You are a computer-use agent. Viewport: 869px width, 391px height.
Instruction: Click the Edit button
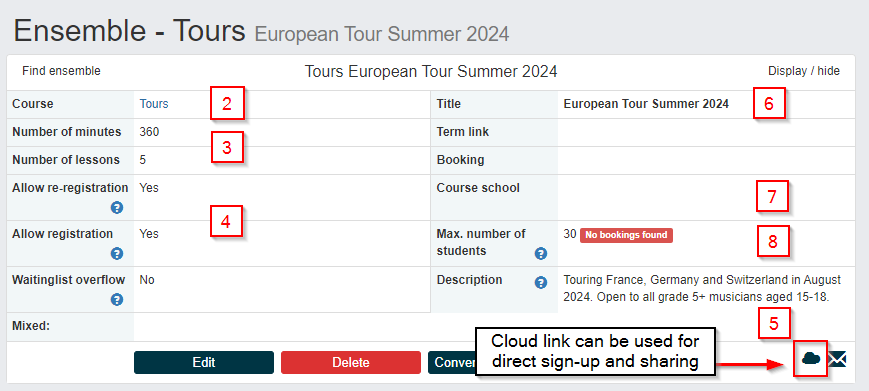point(204,363)
